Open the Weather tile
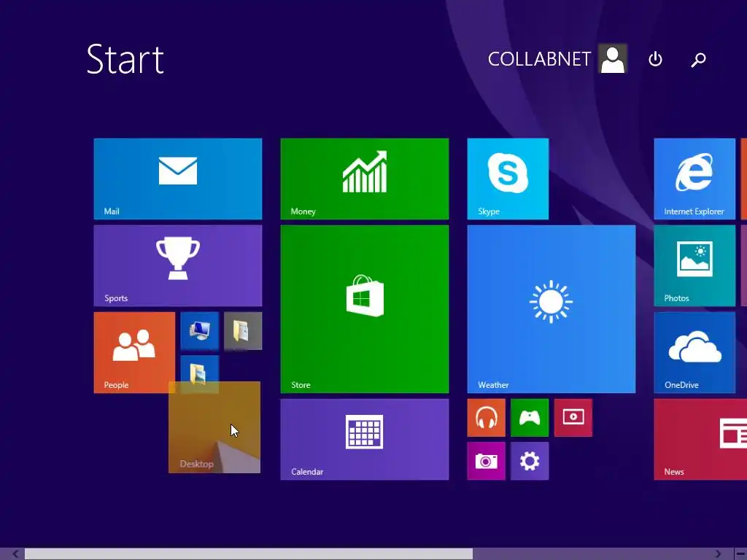 tap(551, 309)
